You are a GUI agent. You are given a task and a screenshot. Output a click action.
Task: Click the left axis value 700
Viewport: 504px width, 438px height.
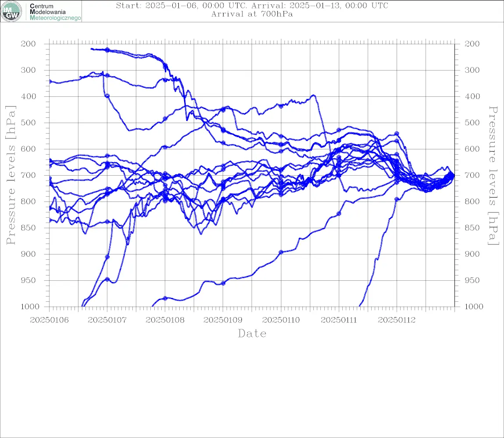point(28,176)
